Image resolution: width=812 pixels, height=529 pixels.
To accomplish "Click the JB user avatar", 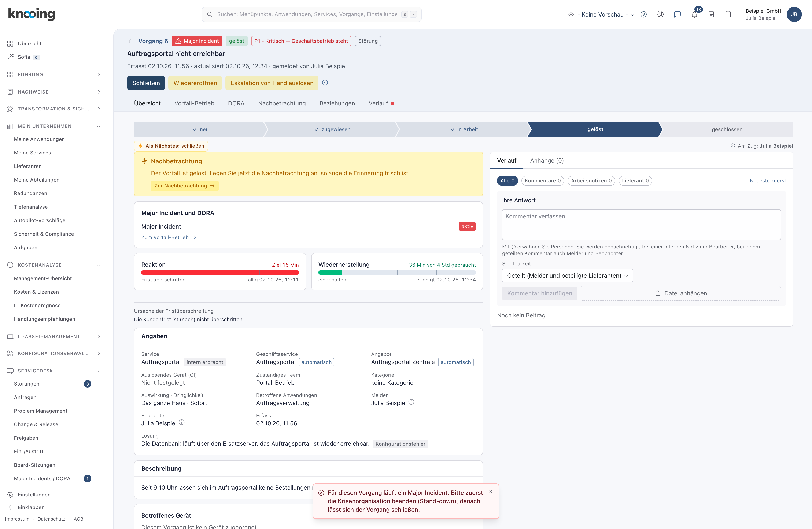I will tap(794, 14).
